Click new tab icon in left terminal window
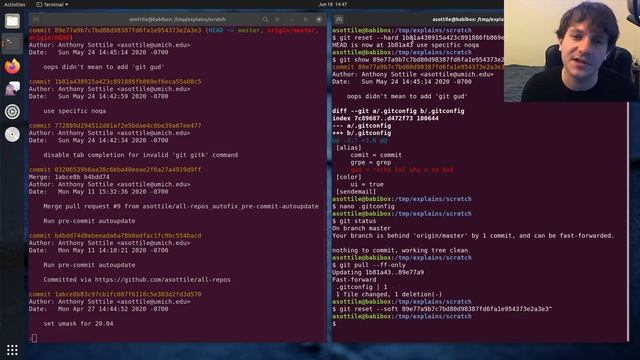Viewport: 640px width, 360px height. pos(36,19)
